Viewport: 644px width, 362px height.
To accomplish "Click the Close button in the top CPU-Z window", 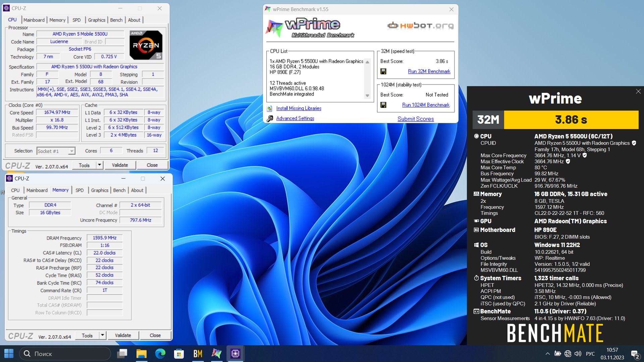I will (x=152, y=165).
